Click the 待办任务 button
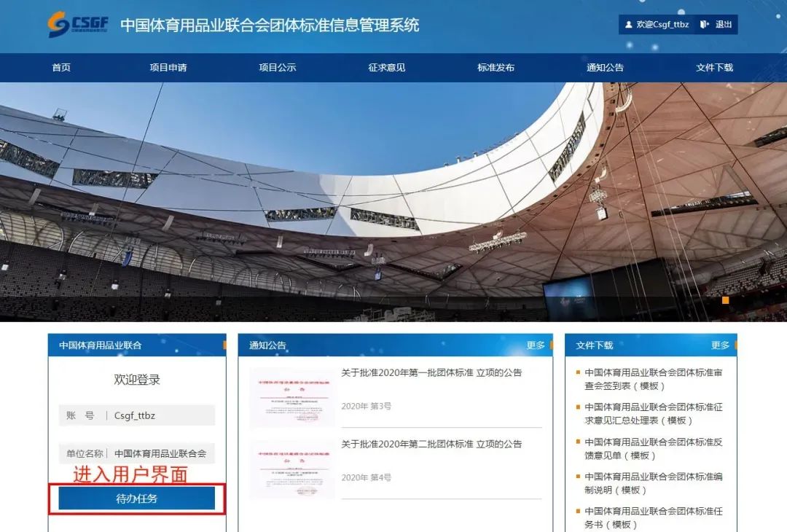787x532 pixels. (x=136, y=498)
